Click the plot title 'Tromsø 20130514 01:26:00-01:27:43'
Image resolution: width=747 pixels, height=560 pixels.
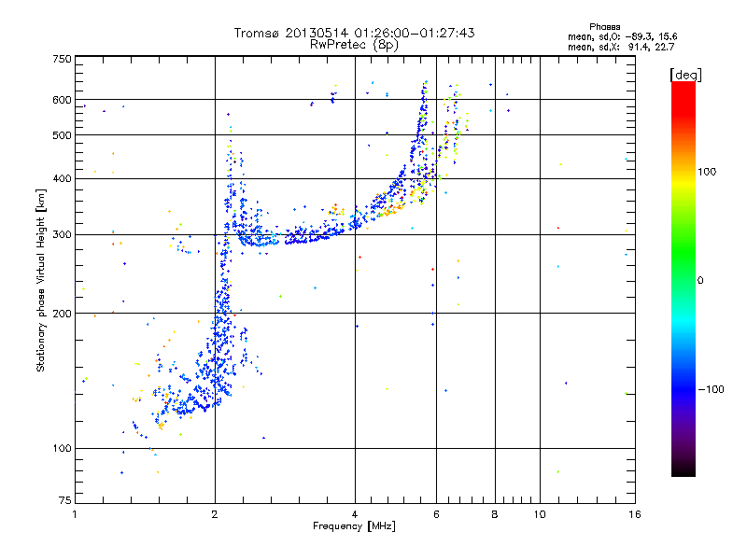354,33
